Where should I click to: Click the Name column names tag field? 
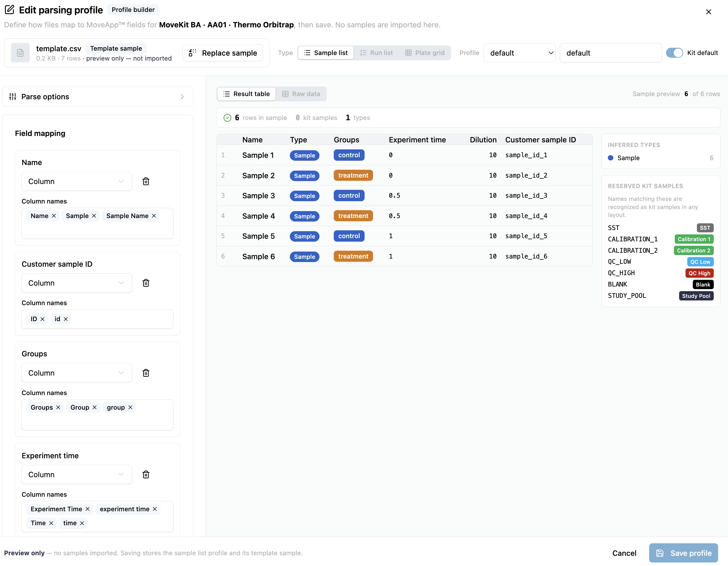click(x=97, y=224)
